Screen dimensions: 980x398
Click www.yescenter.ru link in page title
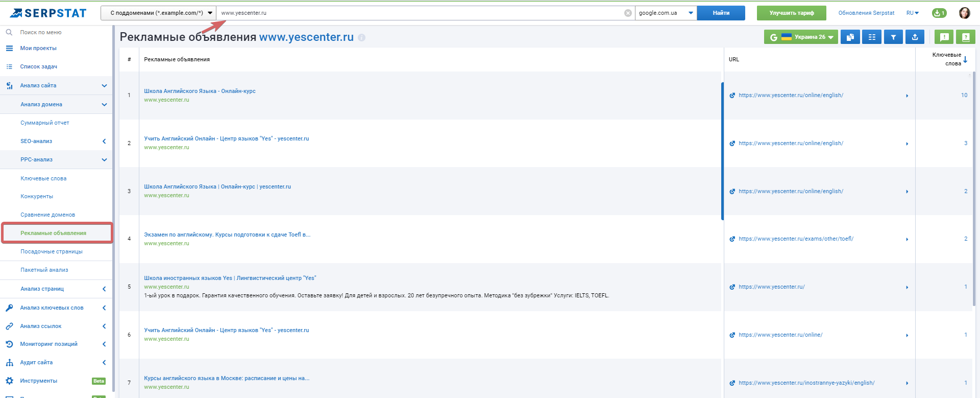(x=306, y=37)
